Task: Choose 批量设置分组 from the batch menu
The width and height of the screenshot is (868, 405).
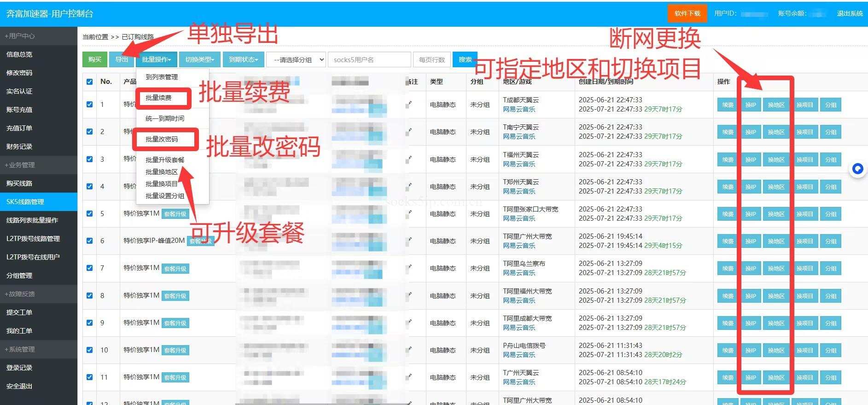Action: tap(165, 196)
